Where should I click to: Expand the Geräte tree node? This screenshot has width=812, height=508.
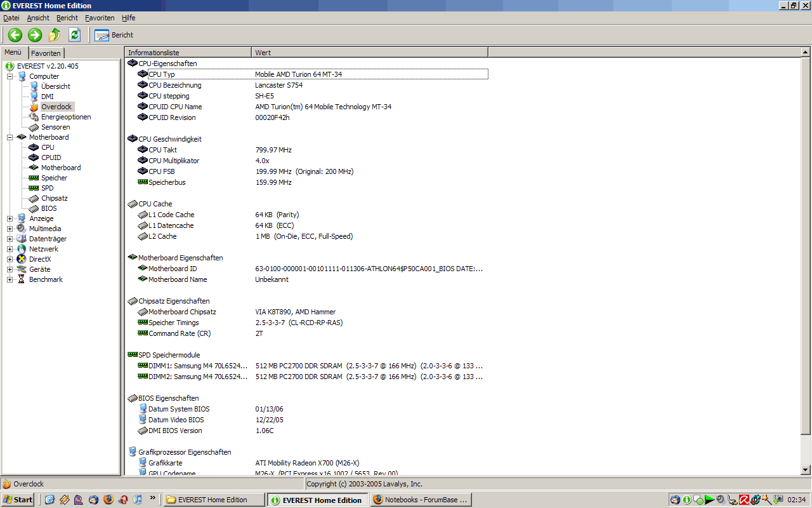coord(10,269)
